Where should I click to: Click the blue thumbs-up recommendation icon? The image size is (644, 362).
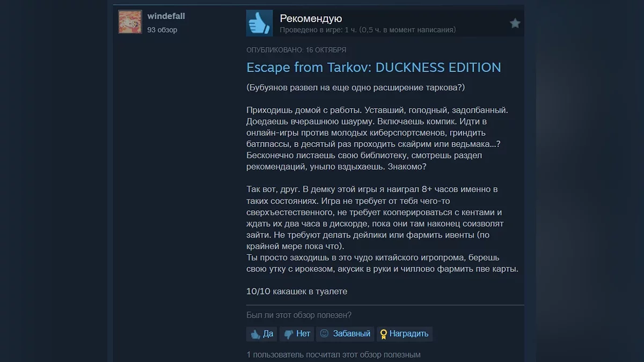(x=260, y=23)
